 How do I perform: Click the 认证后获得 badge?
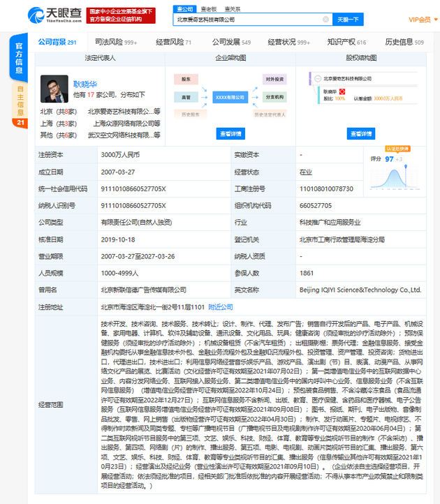(x=397, y=149)
